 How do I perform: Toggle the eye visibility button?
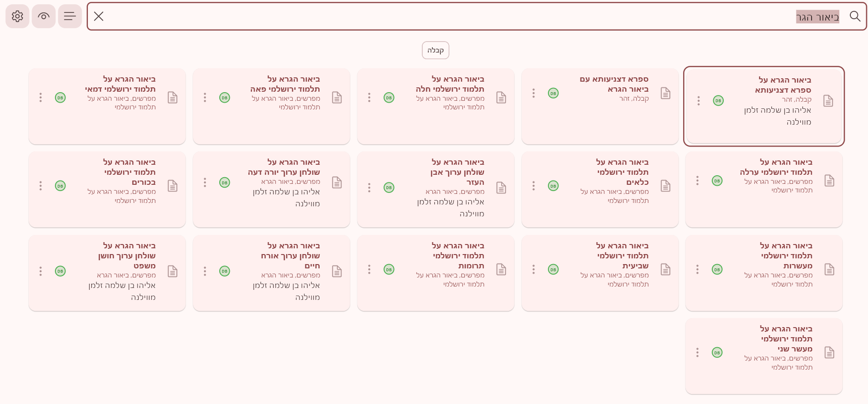43,16
